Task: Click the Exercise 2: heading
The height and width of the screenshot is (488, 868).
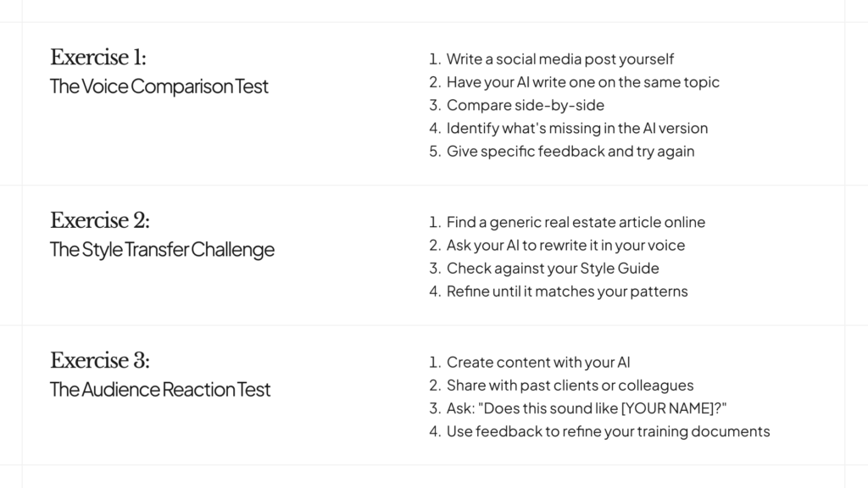Action: pyautogui.click(x=100, y=221)
